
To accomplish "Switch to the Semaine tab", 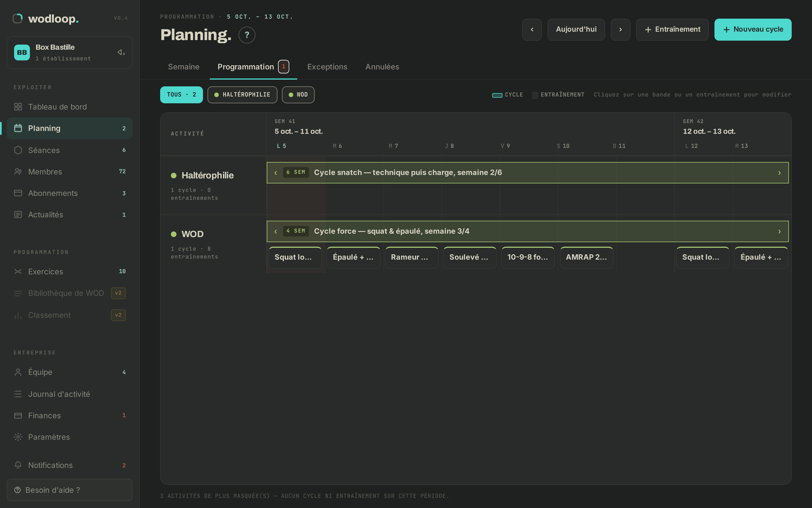I will pyautogui.click(x=184, y=67).
